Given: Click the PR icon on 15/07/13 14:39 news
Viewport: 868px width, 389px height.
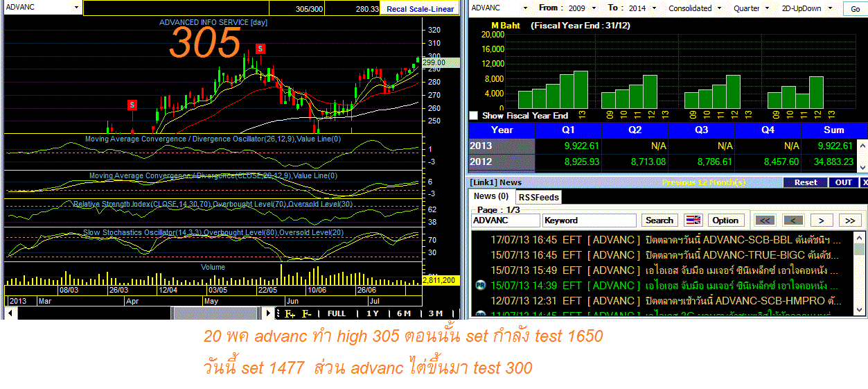Looking at the screenshot, I should coord(480,285).
